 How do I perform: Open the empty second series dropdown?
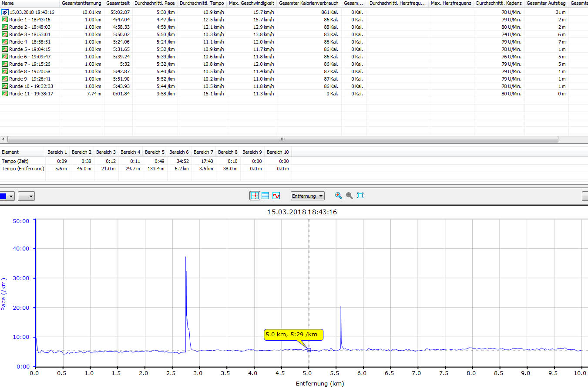(x=26, y=196)
